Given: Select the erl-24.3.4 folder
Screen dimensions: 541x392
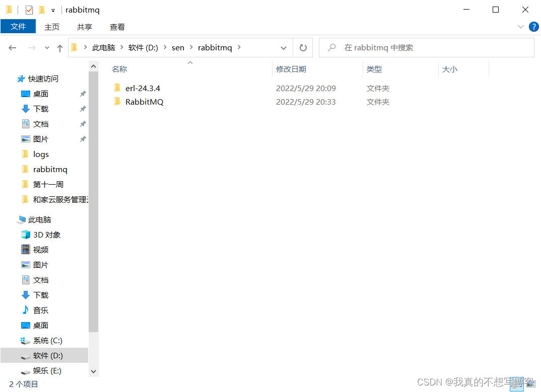Looking at the screenshot, I should [x=143, y=88].
